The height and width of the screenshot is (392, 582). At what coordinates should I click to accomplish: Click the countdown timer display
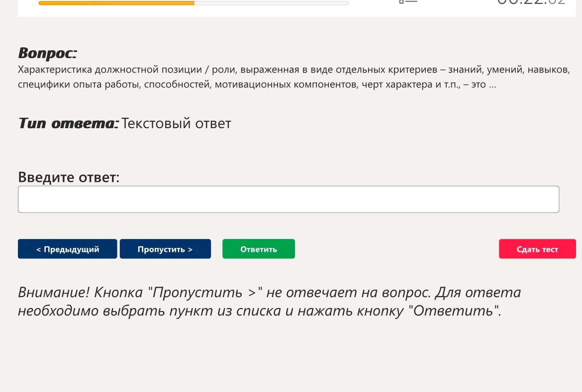click(x=531, y=2)
